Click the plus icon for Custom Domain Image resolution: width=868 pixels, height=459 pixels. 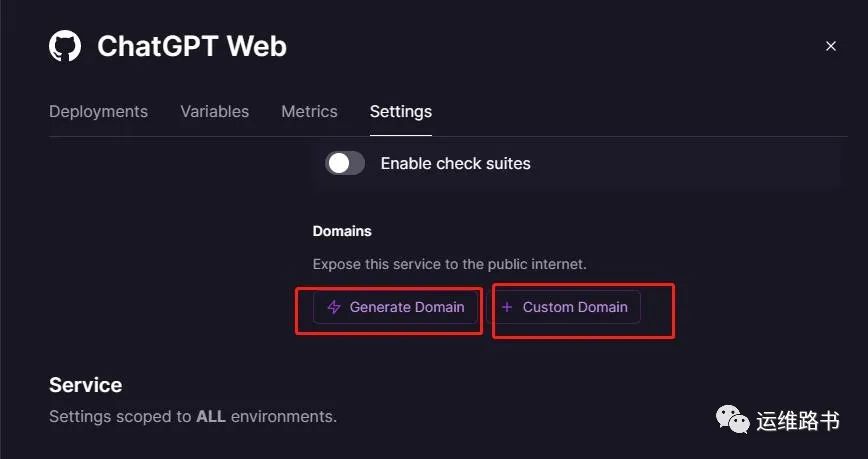pyautogui.click(x=507, y=307)
